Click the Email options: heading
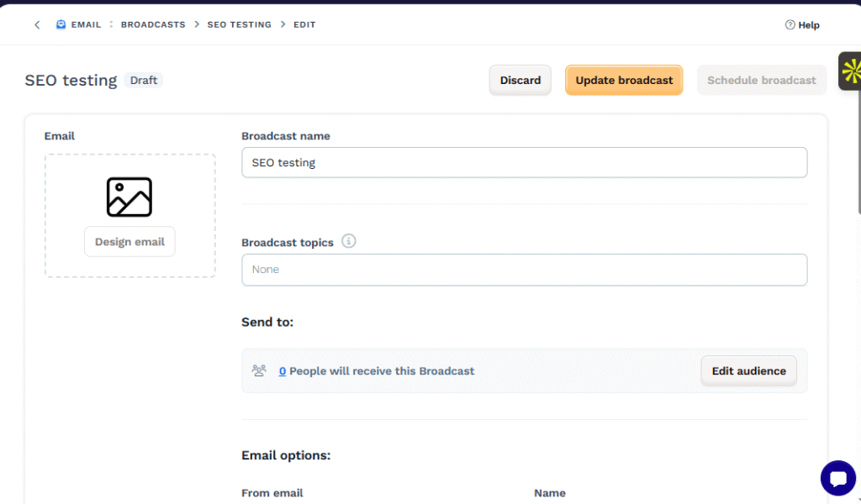 286,455
